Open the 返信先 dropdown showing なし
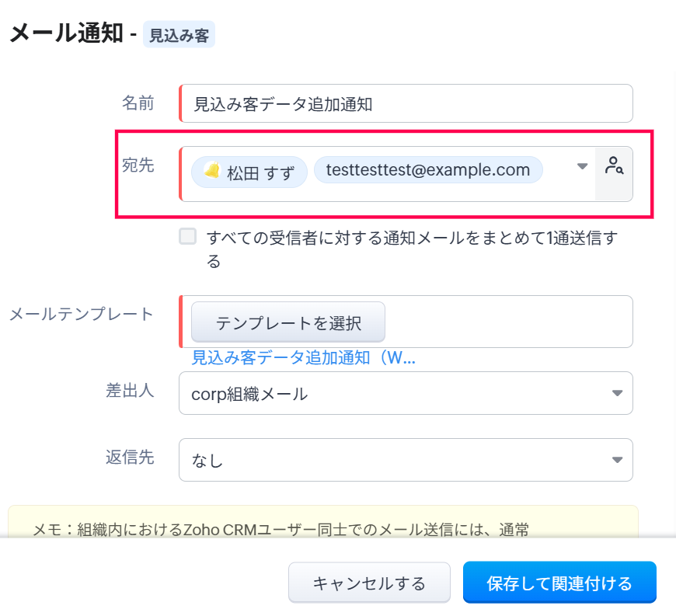676x616 pixels. [405, 461]
